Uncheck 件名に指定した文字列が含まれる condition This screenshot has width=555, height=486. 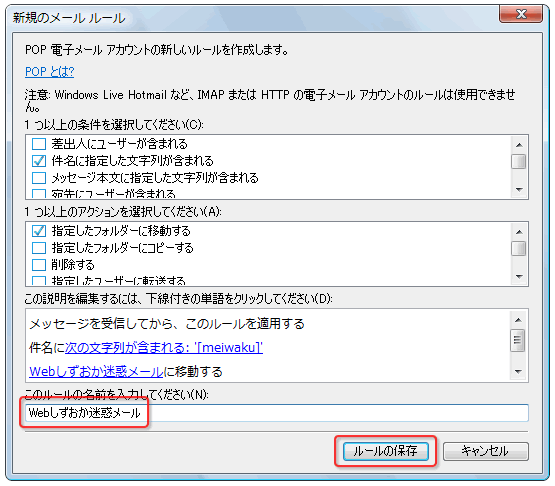point(39,161)
